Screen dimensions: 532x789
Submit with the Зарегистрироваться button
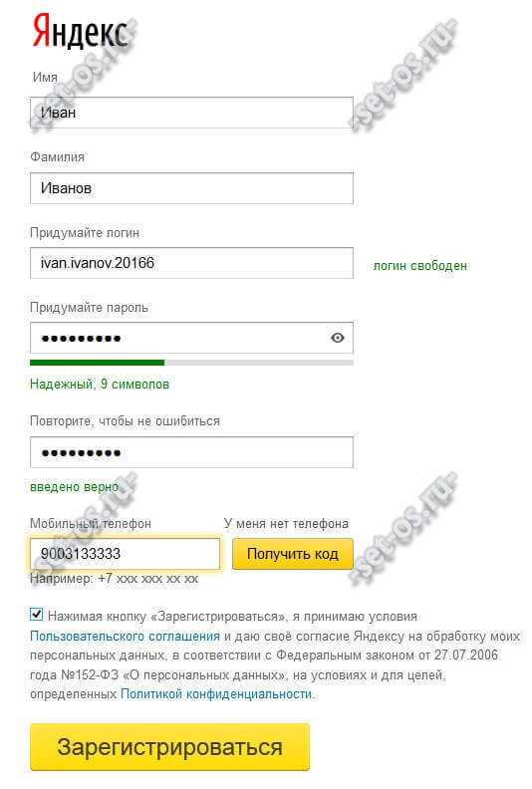click(169, 747)
